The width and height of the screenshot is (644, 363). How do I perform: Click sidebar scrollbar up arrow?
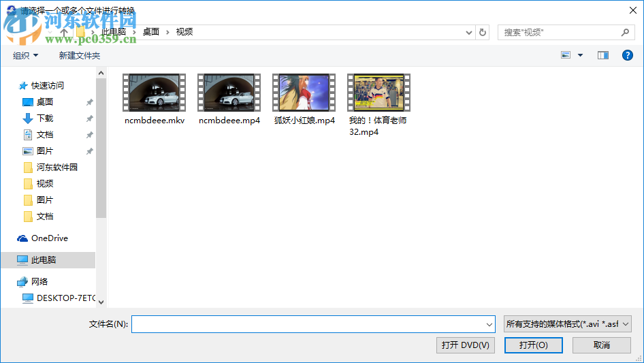[x=101, y=73]
